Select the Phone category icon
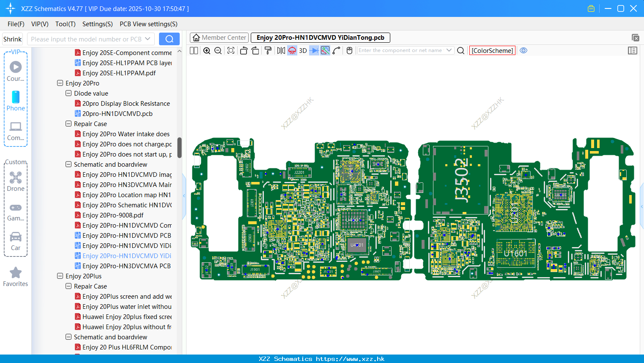 16,101
